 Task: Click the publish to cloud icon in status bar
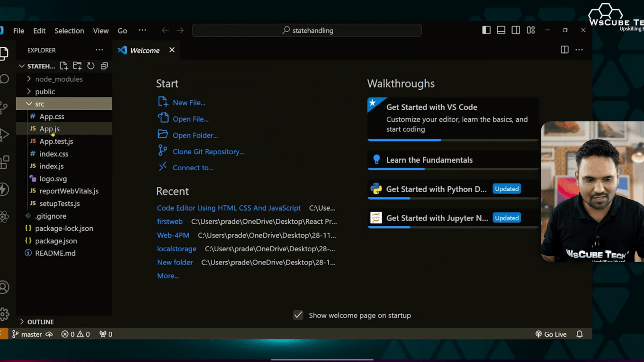[49, 334]
